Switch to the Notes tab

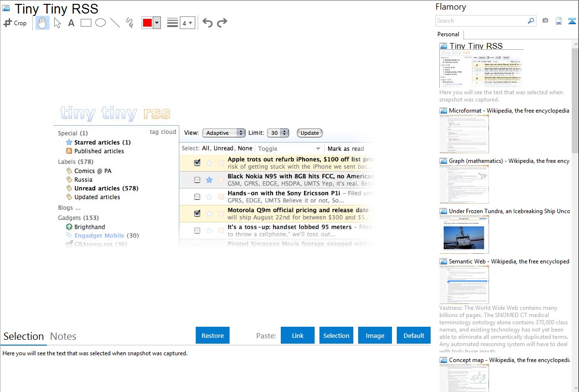point(63,336)
